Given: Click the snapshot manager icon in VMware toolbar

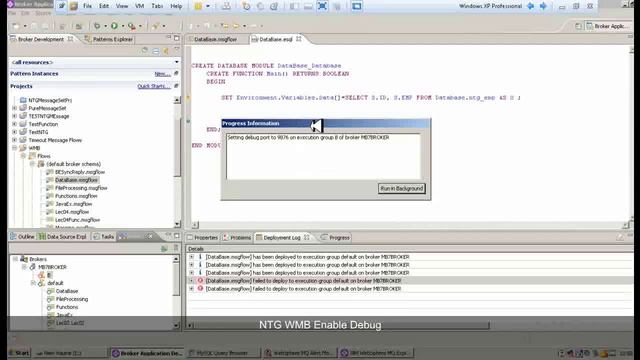Looking at the screenshot, I should tap(274, 6).
